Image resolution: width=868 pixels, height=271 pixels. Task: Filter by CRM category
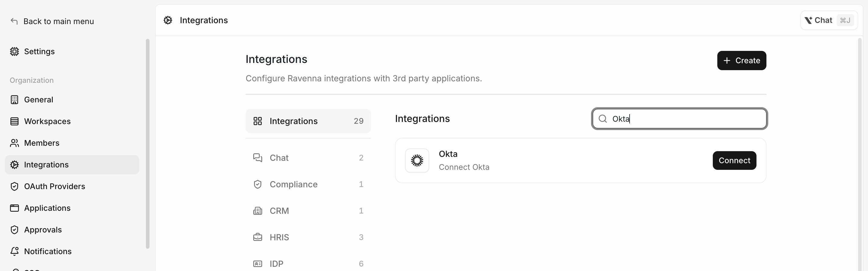(x=308, y=211)
